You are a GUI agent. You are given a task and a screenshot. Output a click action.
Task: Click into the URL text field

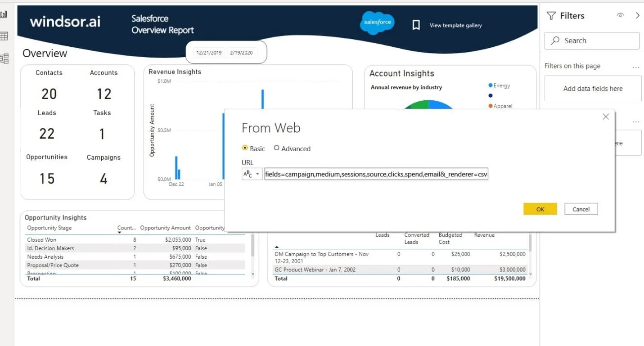(x=376, y=174)
